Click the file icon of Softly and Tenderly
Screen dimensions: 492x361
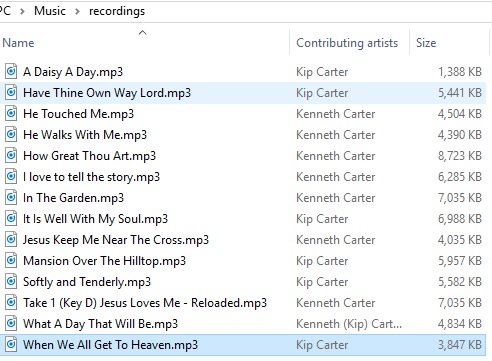[x=11, y=281]
